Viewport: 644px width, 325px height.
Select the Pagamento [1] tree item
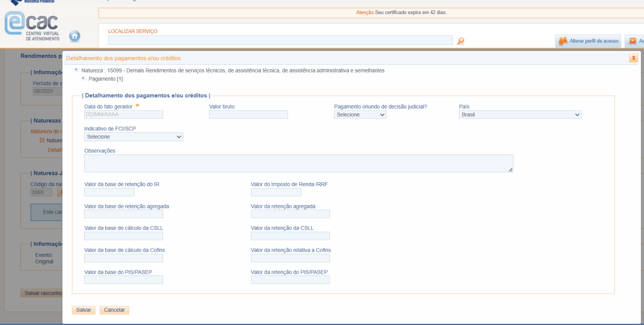point(105,79)
